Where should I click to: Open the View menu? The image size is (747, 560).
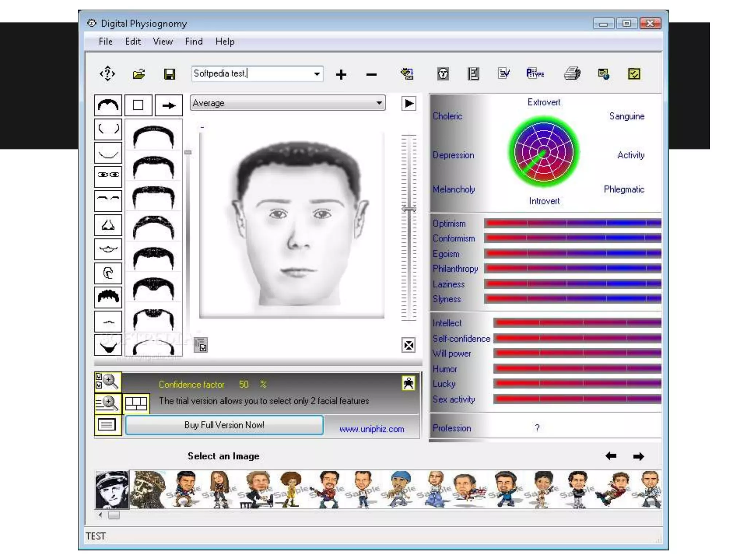tap(163, 42)
